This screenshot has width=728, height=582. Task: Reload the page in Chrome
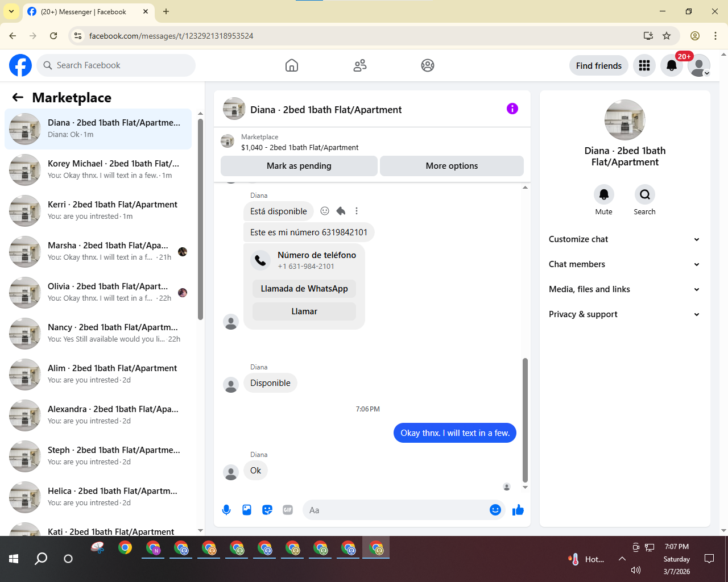coord(53,36)
